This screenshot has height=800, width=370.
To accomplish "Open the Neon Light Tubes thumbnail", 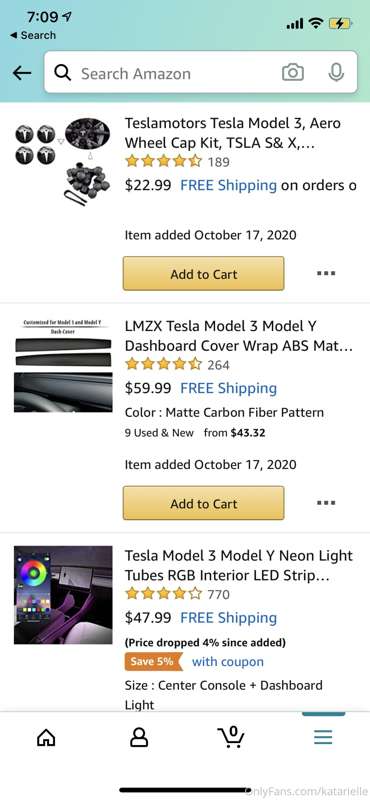I will 63,595.
